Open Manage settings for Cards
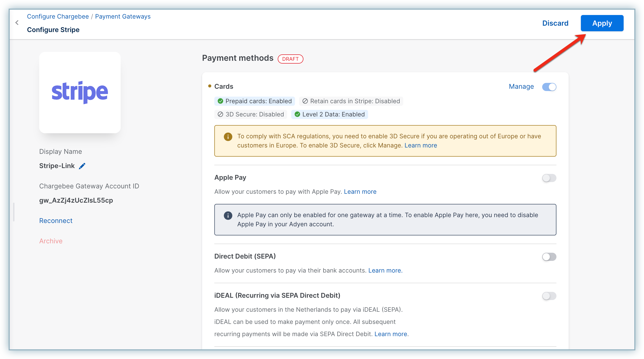644x359 pixels. pos(521,87)
